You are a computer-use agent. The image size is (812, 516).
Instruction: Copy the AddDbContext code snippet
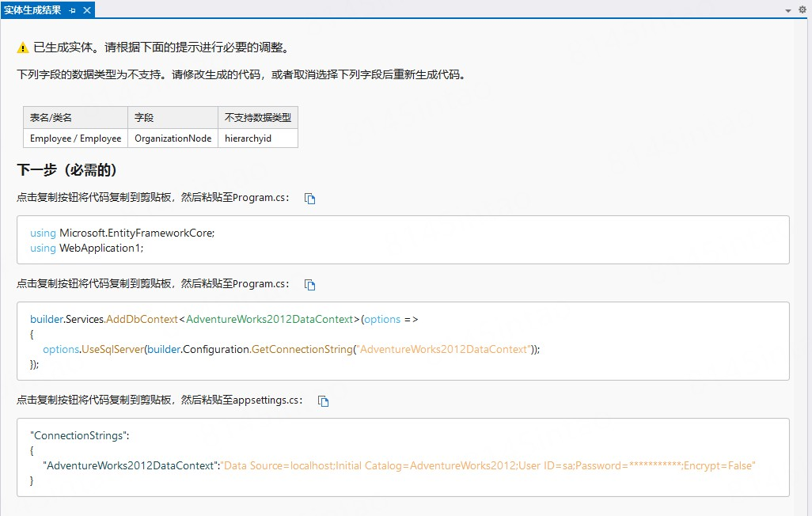coord(310,285)
